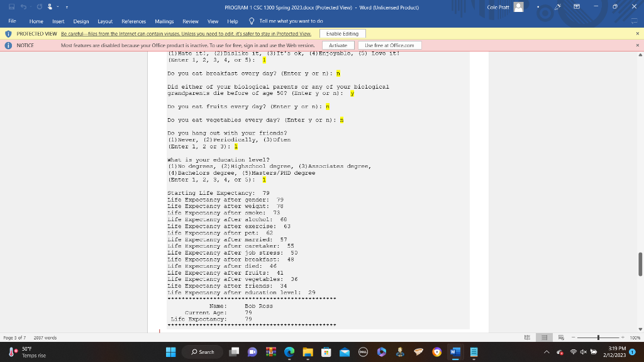Screen dimensions: 644x362
Task: Toggle Touch/Mouse Mode icon
Action: click(x=50, y=7)
